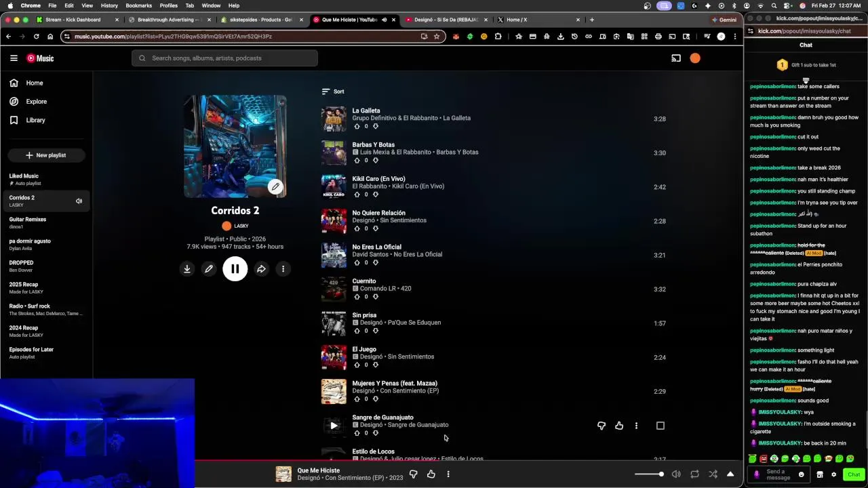Image resolution: width=868 pixels, height=488 pixels.
Task: Open playlist more options menu
Action: (283, 269)
